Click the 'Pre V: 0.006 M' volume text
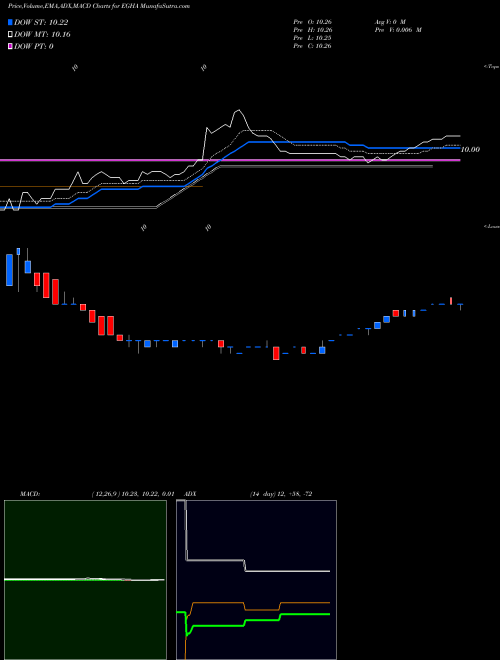 point(398,30)
